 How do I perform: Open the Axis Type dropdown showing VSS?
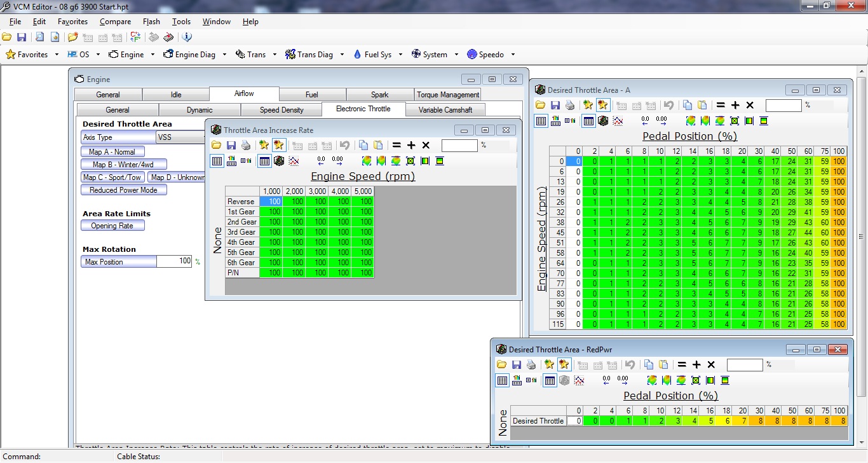pyautogui.click(x=181, y=137)
